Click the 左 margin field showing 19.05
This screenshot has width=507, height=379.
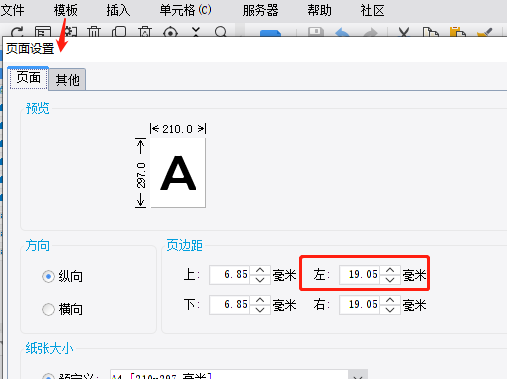click(x=360, y=275)
